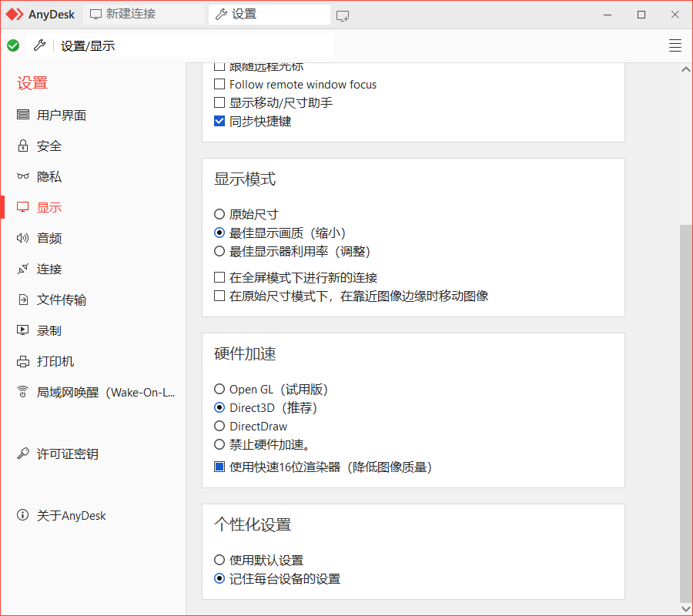Click the recording icon beside 录制
The image size is (693, 616).
pos(23,330)
